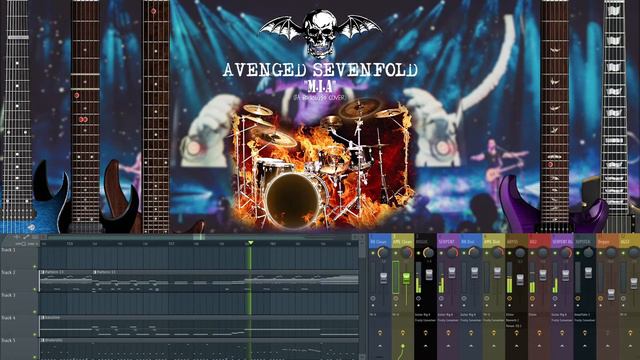Click the SERPENT BL send level knob
The width and height of the screenshot is (640, 360).
coord(562,333)
